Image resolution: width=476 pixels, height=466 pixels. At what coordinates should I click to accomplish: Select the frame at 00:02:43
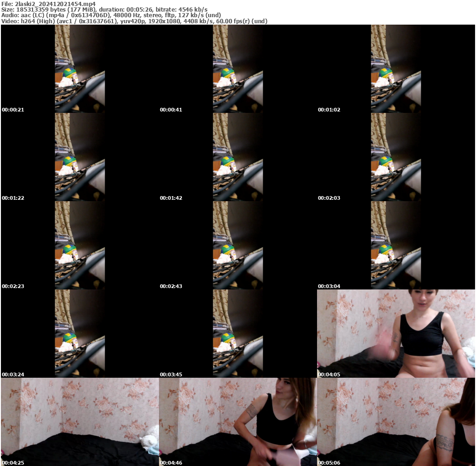click(238, 244)
